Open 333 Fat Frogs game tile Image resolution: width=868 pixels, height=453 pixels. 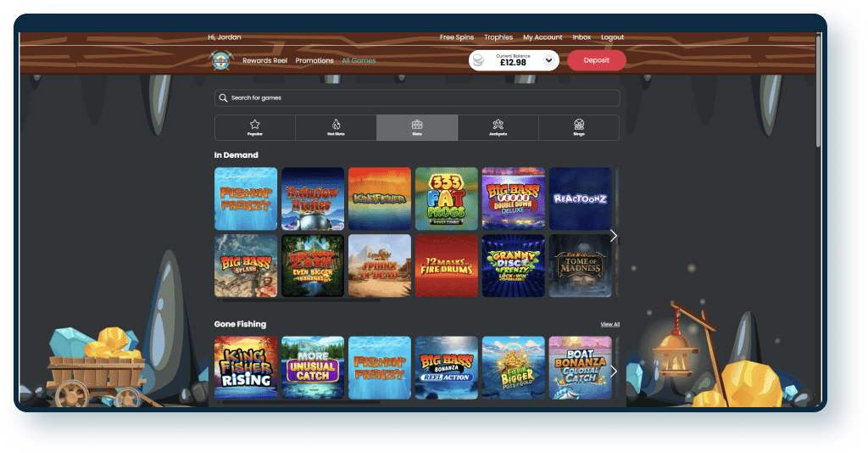coord(446,199)
